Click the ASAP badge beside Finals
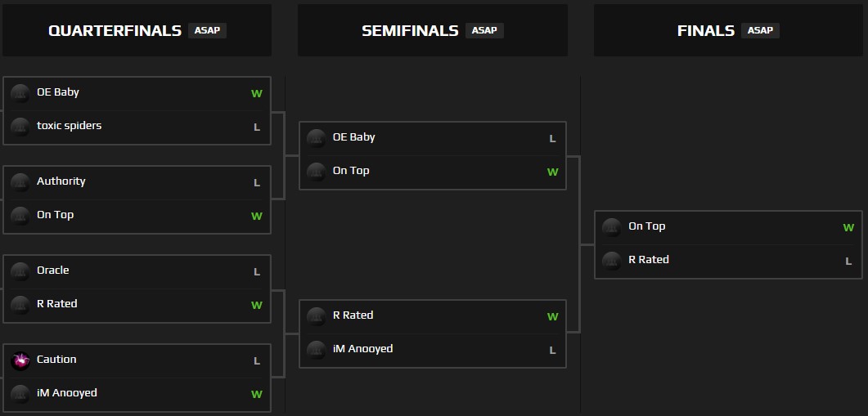Screen dimensions: 868x416 (x=760, y=31)
